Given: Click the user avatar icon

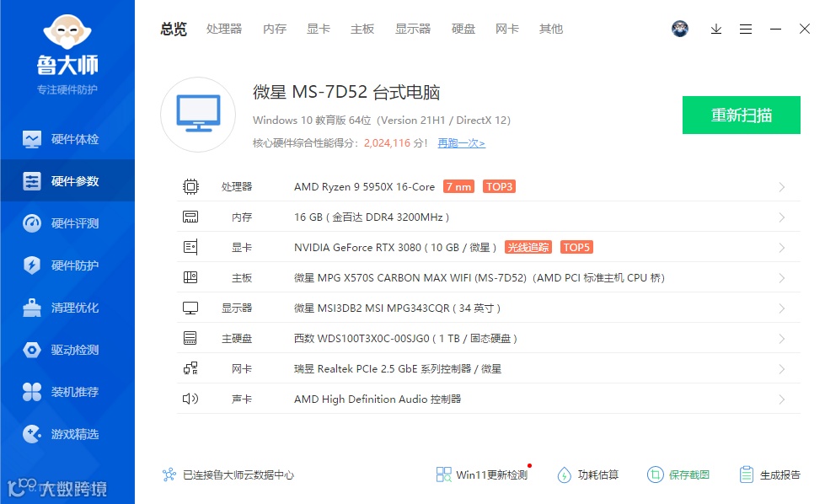Looking at the screenshot, I should tap(680, 29).
